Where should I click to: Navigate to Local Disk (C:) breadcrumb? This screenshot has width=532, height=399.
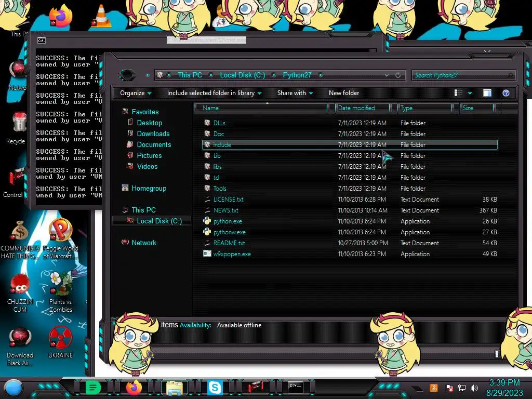tap(243, 75)
